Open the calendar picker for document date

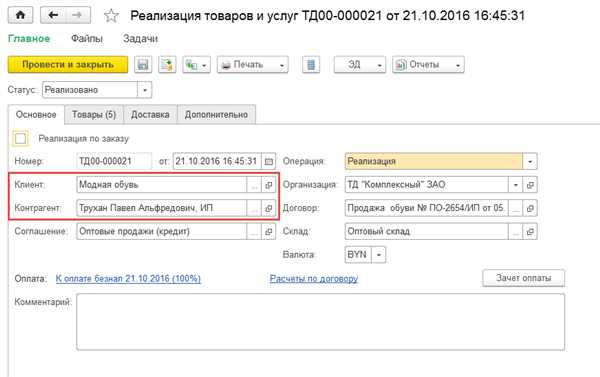[269, 161]
